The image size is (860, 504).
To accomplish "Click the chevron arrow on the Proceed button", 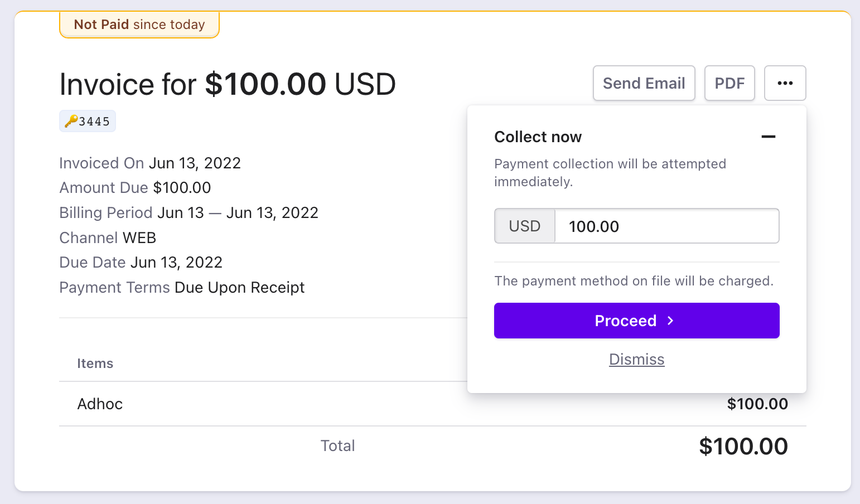I will (x=671, y=321).
